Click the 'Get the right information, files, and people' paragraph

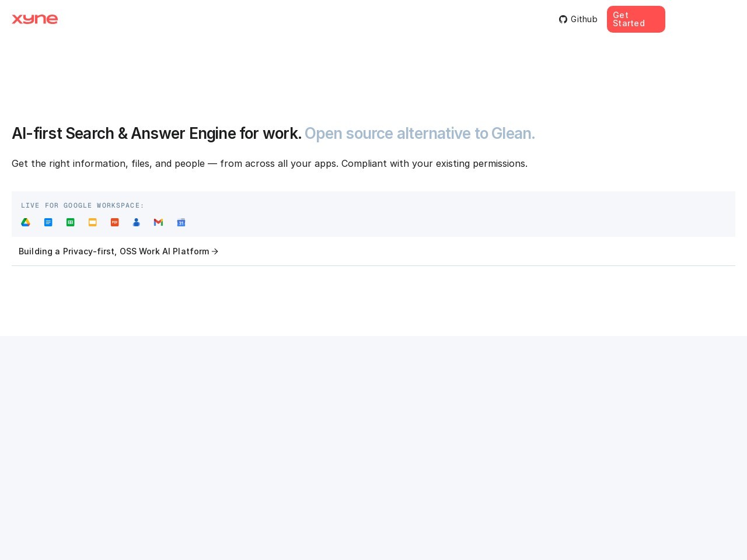(x=270, y=163)
